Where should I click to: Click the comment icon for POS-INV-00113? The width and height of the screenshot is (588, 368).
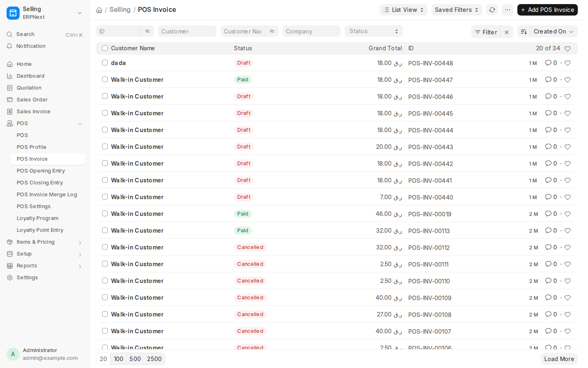tap(548, 231)
